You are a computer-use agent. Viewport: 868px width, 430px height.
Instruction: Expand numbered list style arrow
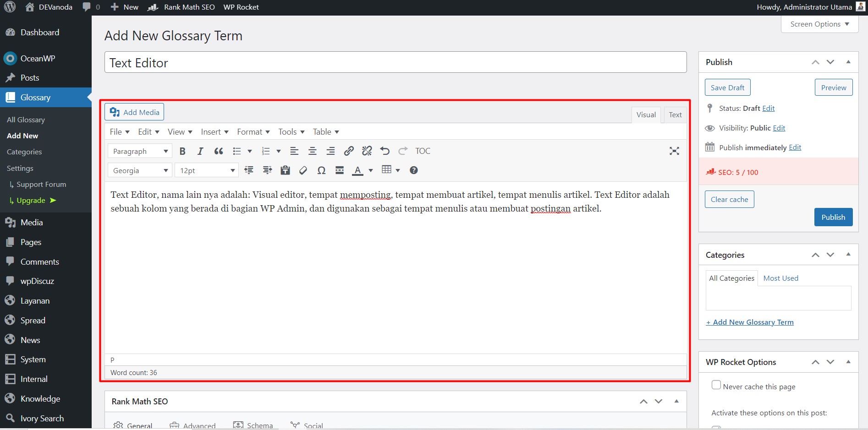click(278, 151)
